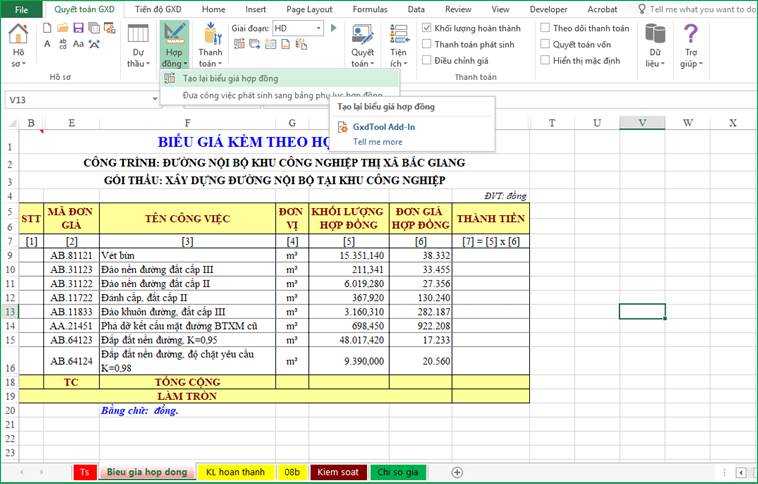Select cell containing AB.81121 code

click(71, 255)
